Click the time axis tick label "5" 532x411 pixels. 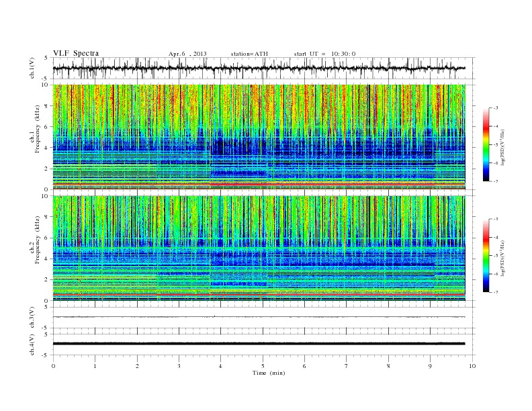[x=263, y=366]
